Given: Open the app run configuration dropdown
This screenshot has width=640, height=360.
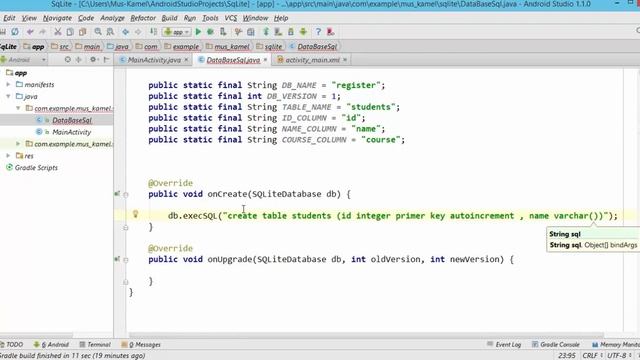Looking at the screenshot, I should [177, 32].
